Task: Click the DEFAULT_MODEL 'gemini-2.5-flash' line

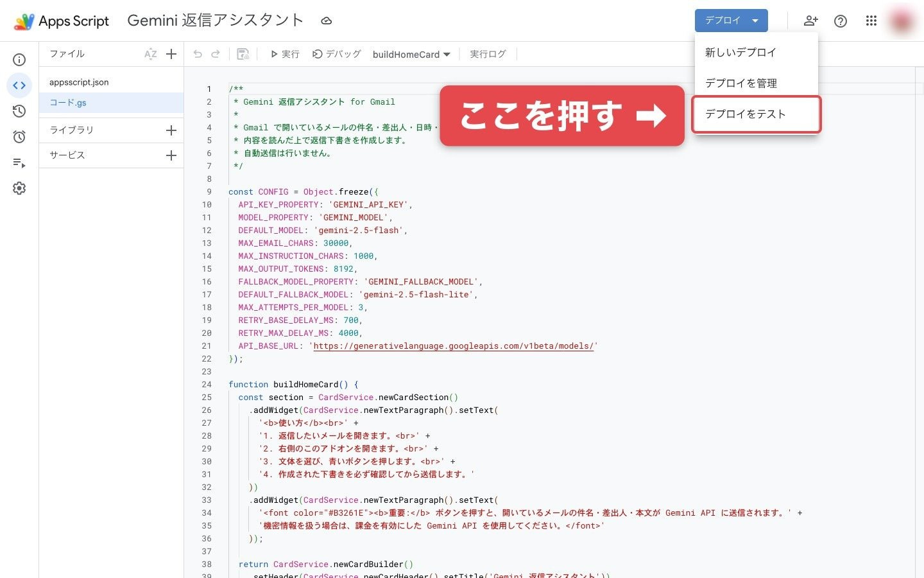Action: (x=323, y=231)
